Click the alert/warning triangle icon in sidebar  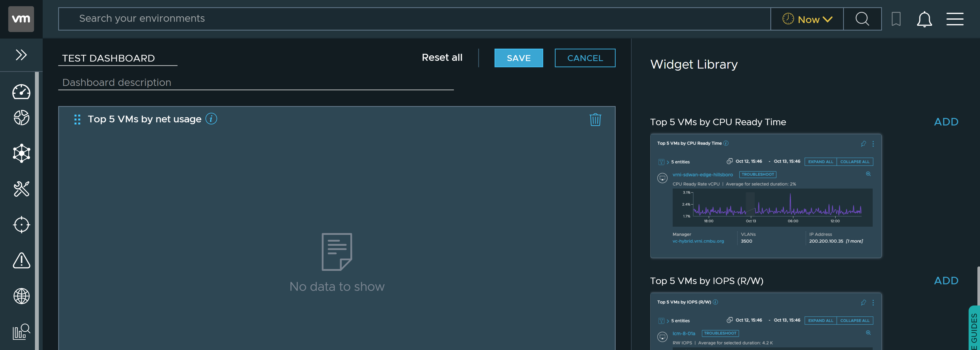click(x=21, y=261)
